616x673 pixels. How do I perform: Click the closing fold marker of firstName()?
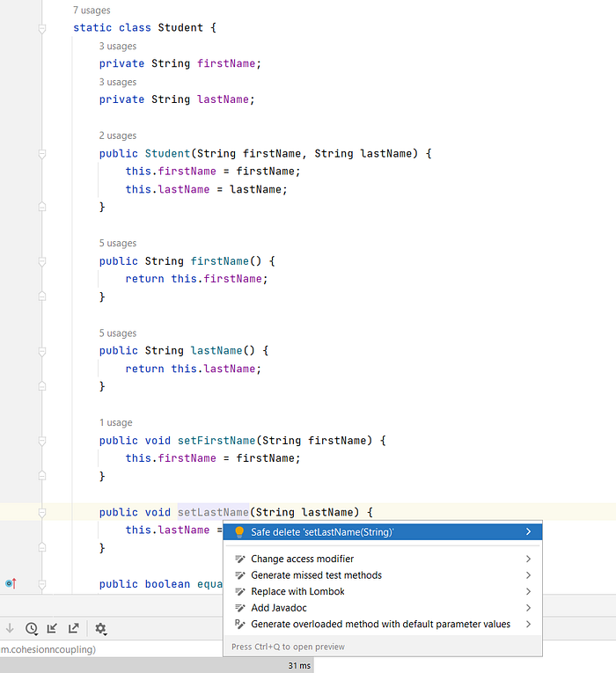(42, 296)
